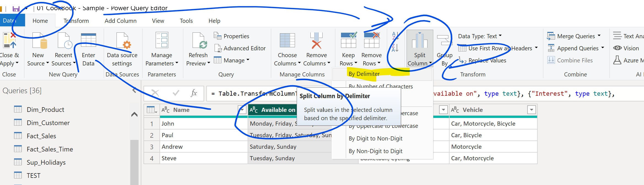Click the save icon in title bar
Screen dimensions: 644x185
[x=16, y=9]
